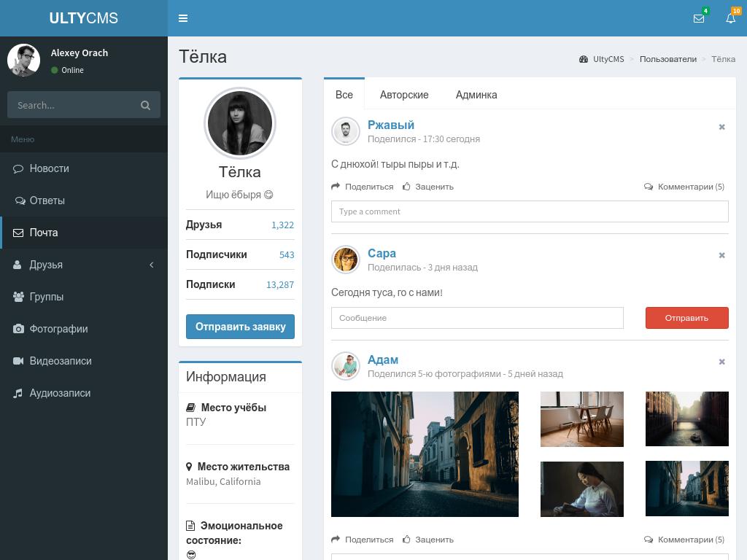
Task: Toggle the hamburger sidebar menu
Action: pos(183,18)
